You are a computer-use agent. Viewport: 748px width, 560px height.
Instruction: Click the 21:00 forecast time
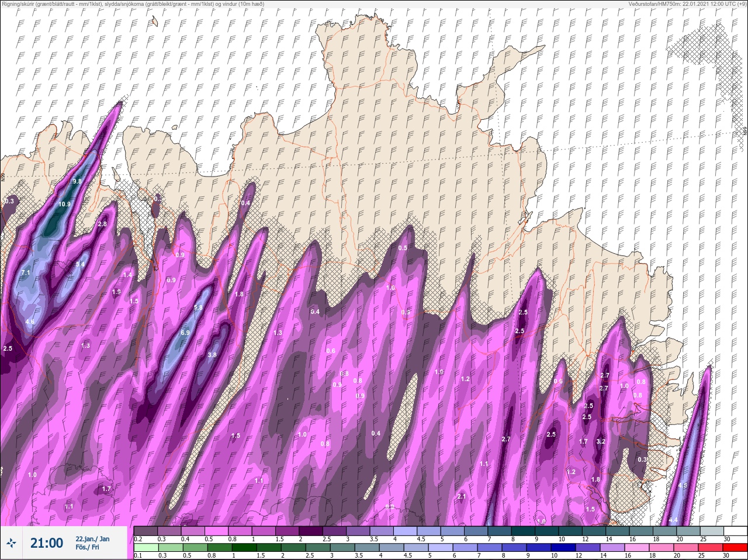pos(47,543)
